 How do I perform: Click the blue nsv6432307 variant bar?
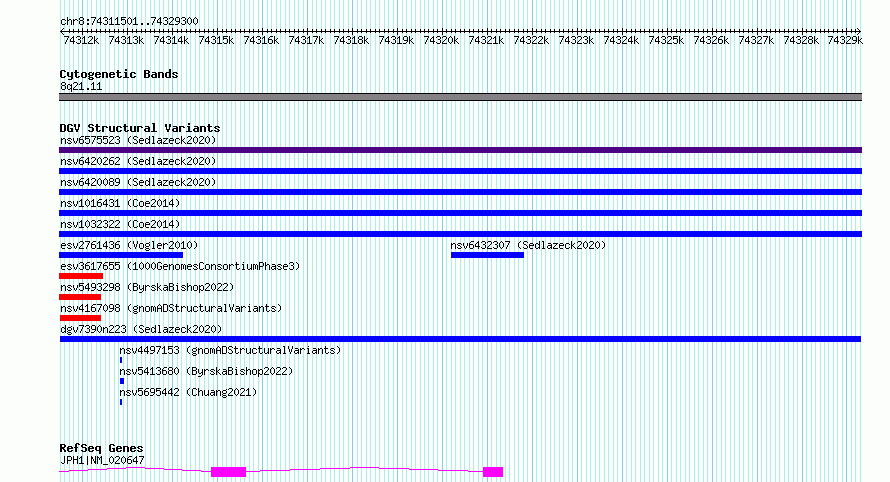[487, 255]
